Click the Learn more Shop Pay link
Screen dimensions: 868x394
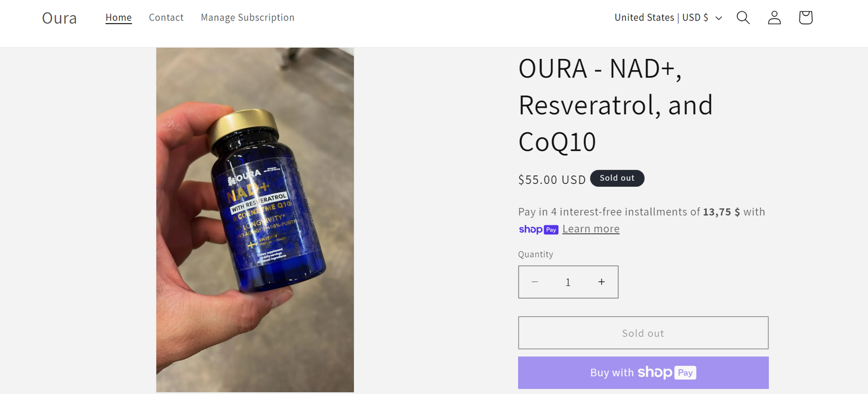point(591,229)
